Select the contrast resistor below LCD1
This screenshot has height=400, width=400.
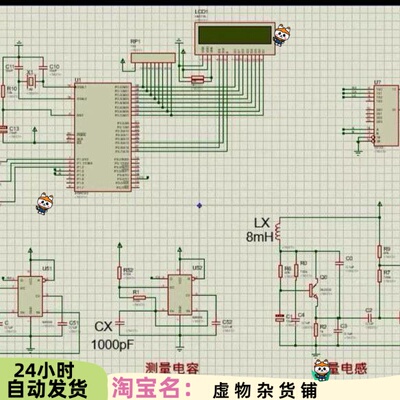pyautogui.click(x=197, y=79)
